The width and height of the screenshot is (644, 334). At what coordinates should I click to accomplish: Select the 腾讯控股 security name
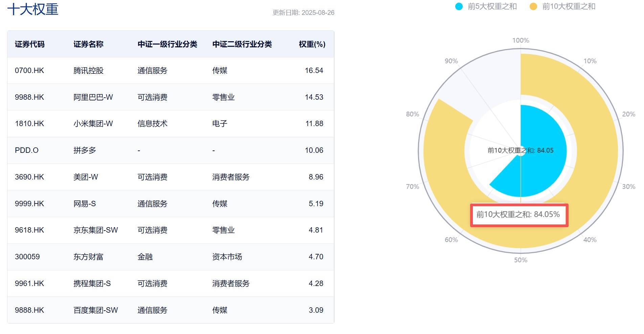88,71
